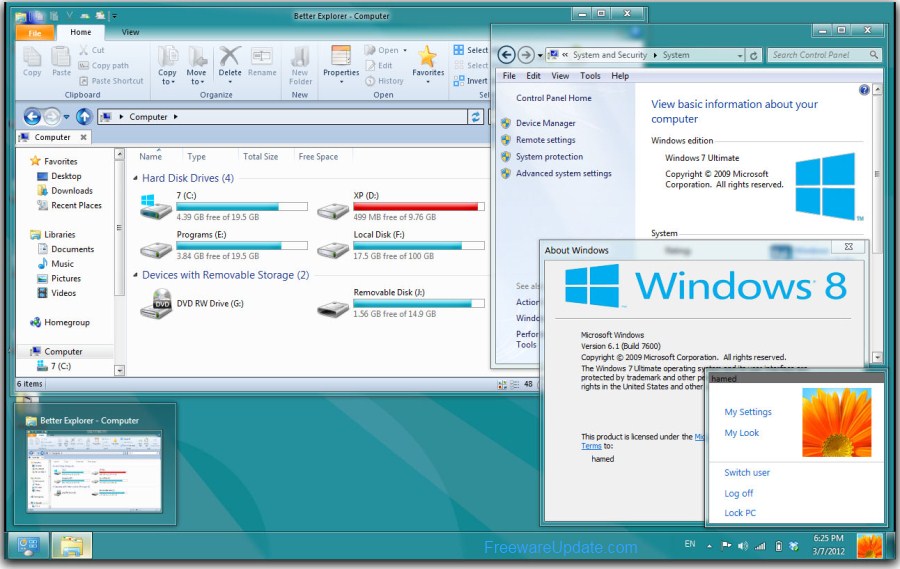
Task: Open Help menu in System window
Action: (x=620, y=75)
